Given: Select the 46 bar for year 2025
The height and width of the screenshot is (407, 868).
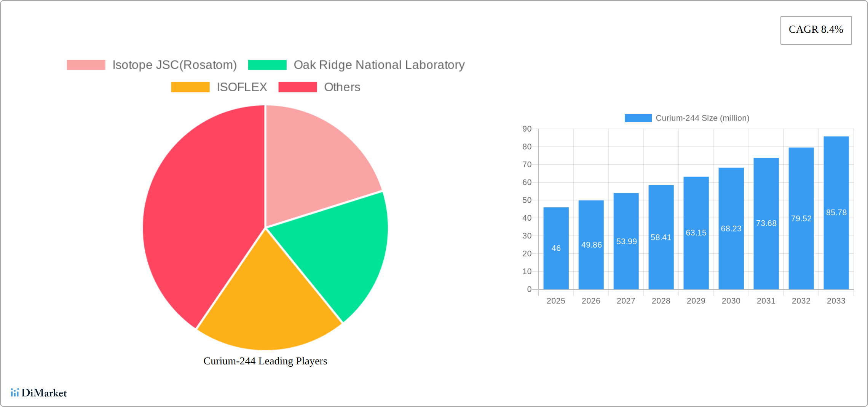Looking at the screenshot, I should pyautogui.click(x=555, y=247).
